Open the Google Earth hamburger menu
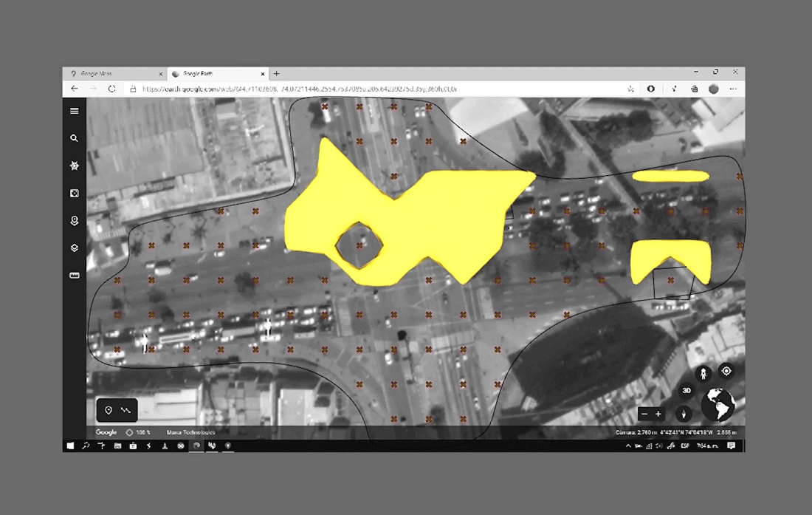Viewport: 812px width, 515px height. click(x=75, y=111)
